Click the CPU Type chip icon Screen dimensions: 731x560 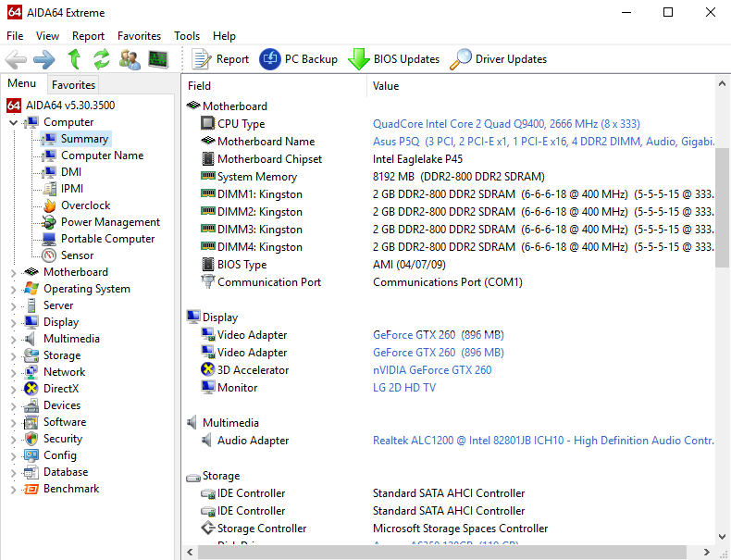click(x=207, y=123)
